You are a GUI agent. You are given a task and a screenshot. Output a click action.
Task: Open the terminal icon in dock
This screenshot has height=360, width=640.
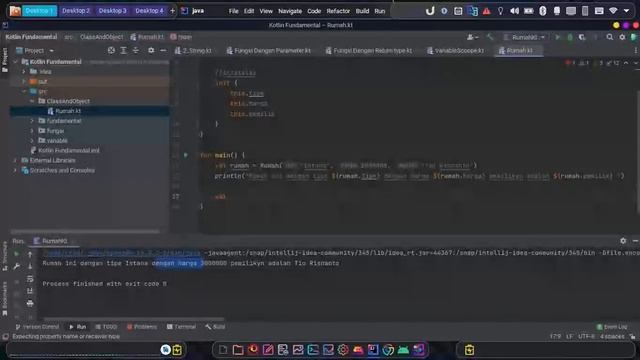[x=313, y=350]
